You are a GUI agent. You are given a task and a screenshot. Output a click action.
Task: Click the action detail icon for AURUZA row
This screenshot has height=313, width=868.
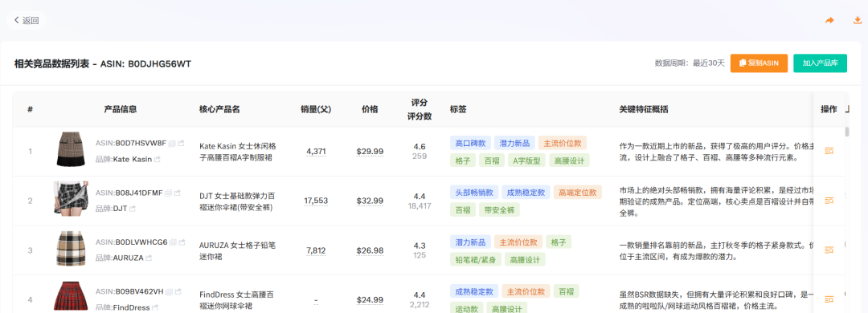tap(829, 250)
